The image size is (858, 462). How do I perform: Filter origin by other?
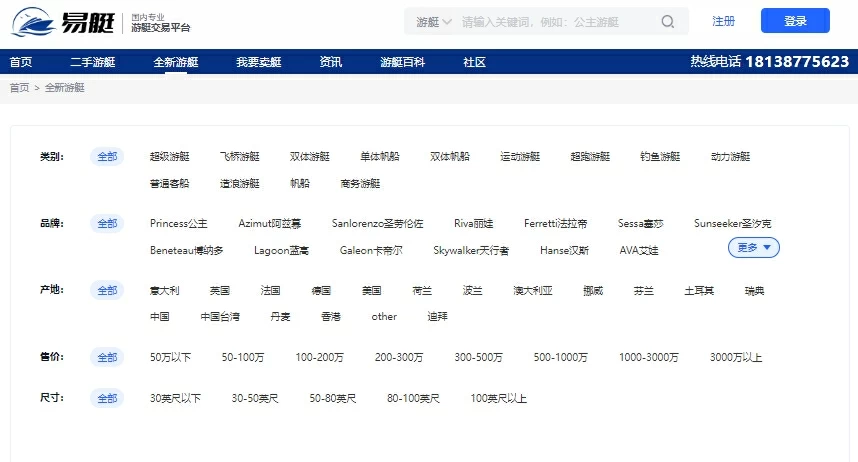click(384, 316)
